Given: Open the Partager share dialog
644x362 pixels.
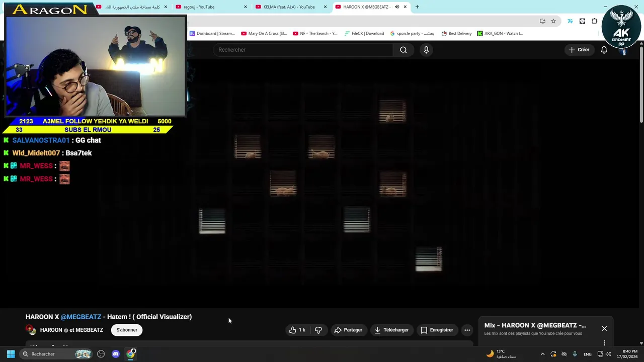Looking at the screenshot, I should (348, 330).
